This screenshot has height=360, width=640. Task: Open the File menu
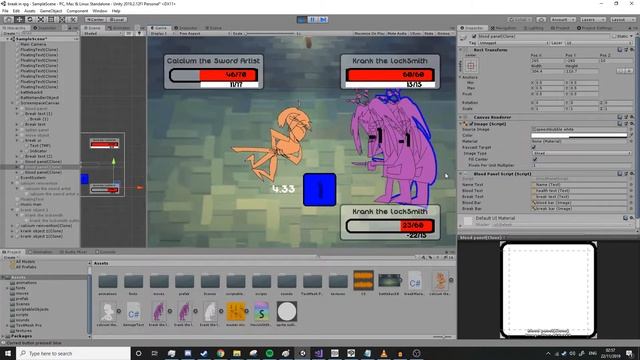pyautogui.click(x=5, y=11)
